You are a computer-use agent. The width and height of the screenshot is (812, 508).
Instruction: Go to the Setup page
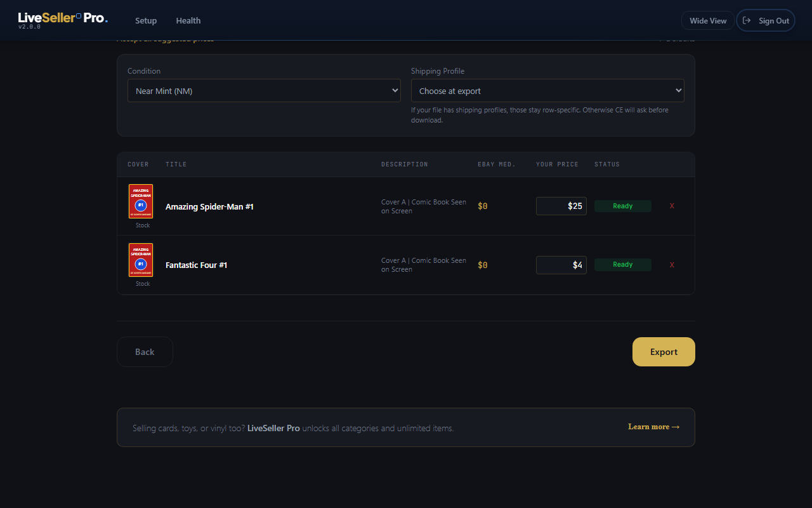point(146,20)
